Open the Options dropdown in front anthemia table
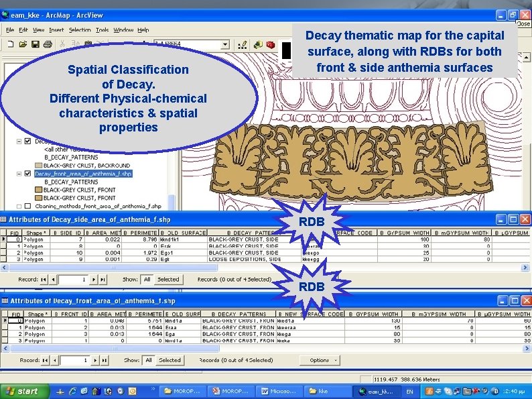The image size is (532, 399). pos(320,360)
